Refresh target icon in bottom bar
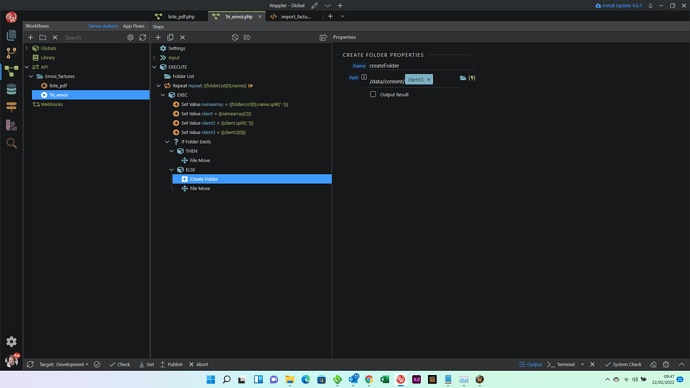 [x=30, y=364]
